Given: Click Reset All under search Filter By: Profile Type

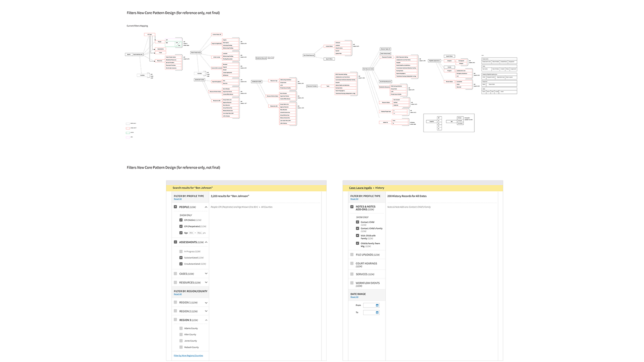Looking at the screenshot, I should pyautogui.click(x=178, y=199).
